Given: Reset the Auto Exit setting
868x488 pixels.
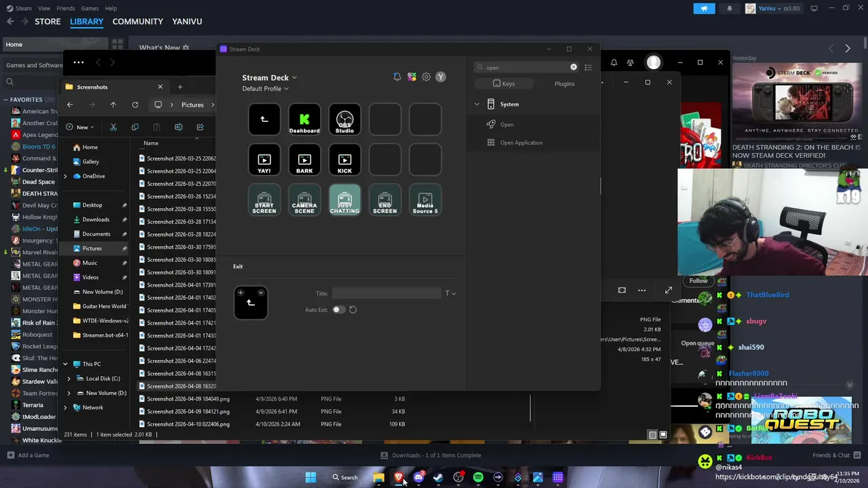Looking at the screenshot, I should pyautogui.click(x=353, y=310).
